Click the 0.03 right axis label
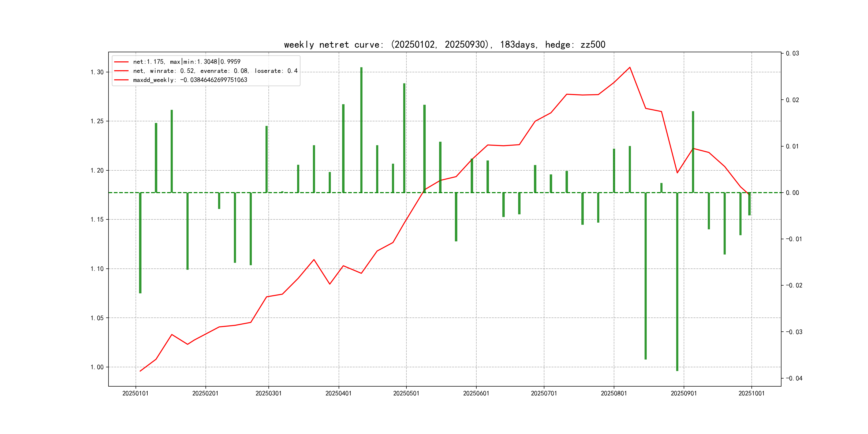868x434 pixels. click(x=792, y=53)
